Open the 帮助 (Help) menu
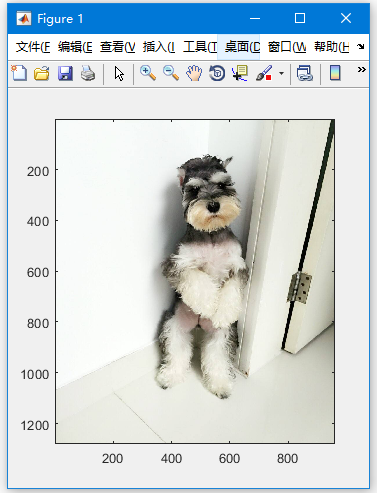This screenshot has width=377, height=493. (332, 47)
